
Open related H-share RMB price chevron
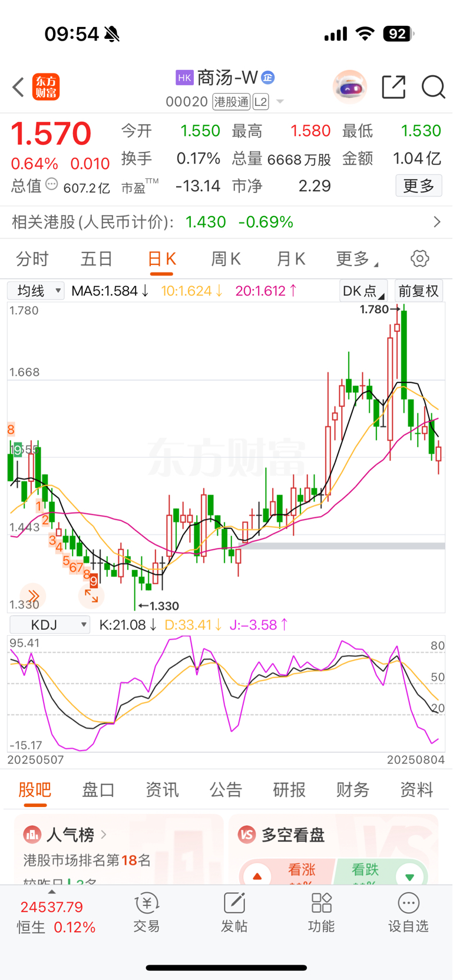[x=437, y=222]
